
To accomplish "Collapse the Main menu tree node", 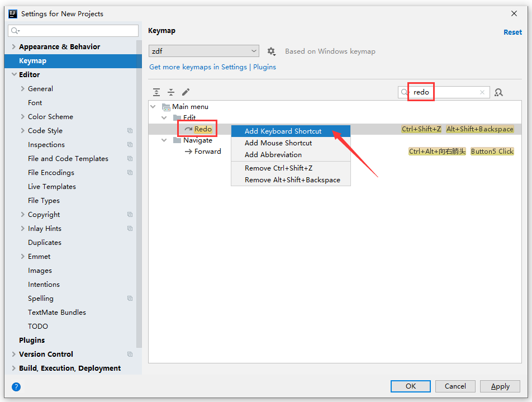I will [x=154, y=106].
